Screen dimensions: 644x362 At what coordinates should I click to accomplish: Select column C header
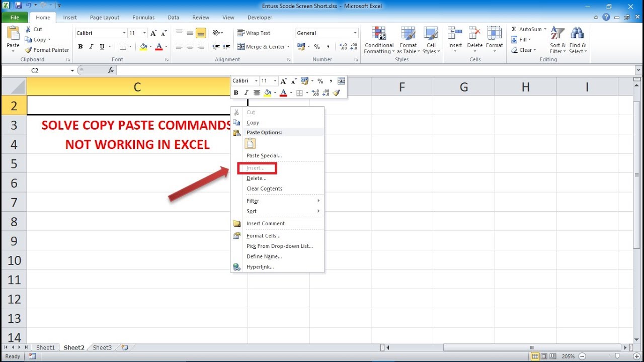137,87
